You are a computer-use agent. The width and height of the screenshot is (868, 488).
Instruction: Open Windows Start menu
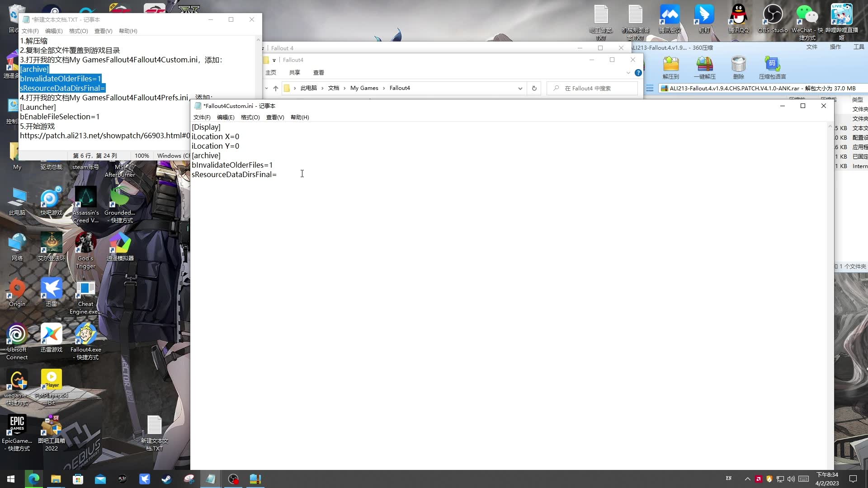point(11,479)
